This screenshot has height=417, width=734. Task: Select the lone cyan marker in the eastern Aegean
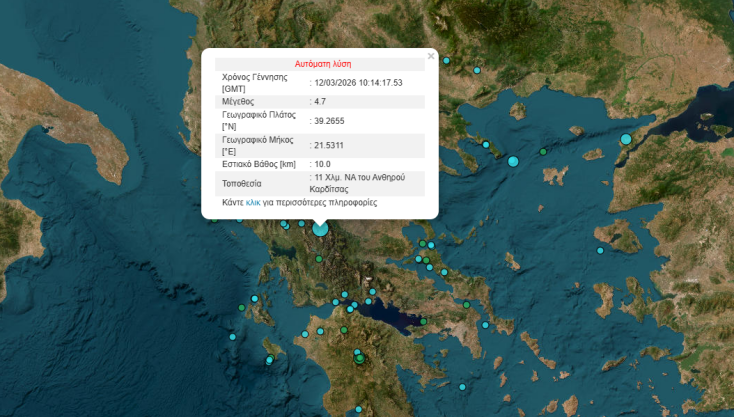coord(600,250)
